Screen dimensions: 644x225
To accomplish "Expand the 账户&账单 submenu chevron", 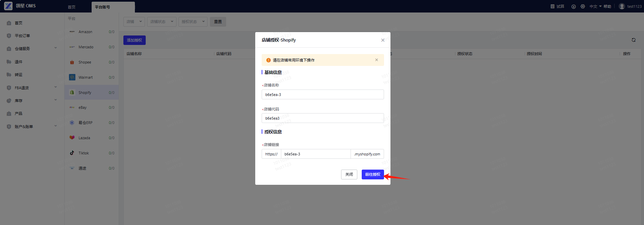I will coord(56,126).
